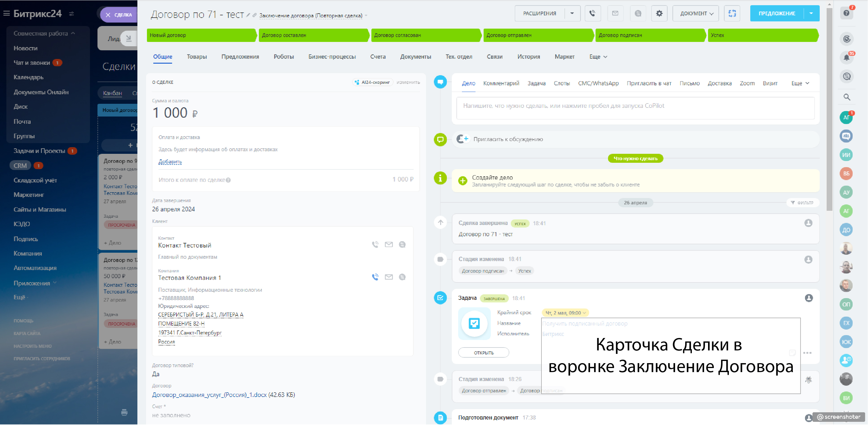
Task: Open РАСШИРЕНИЯ dropdown arrow
Action: (x=572, y=14)
